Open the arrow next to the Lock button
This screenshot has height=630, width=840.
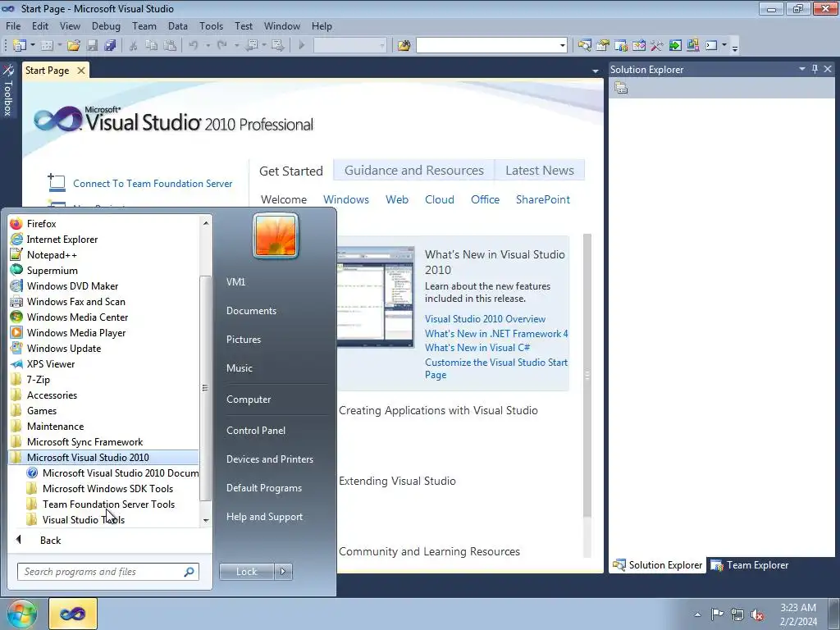(x=283, y=572)
